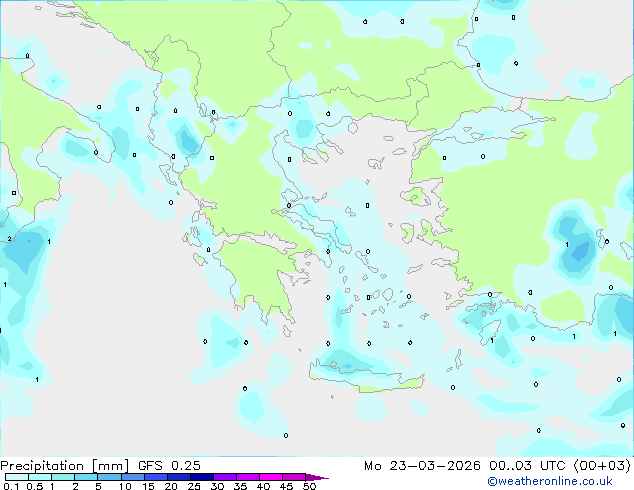Image resolution: width=634 pixels, height=490 pixels.
Task: Click the 20–25 mm legend swatch
Action: (x=179, y=477)
